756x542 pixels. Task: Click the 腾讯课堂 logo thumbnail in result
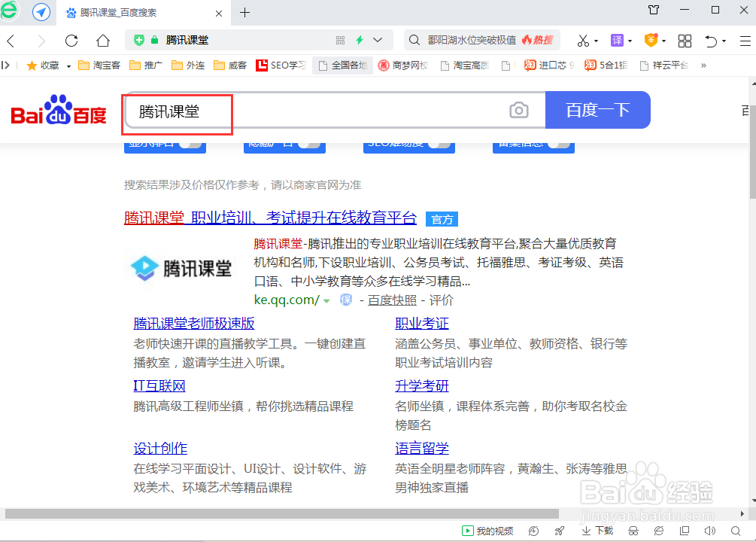(181, 268)
